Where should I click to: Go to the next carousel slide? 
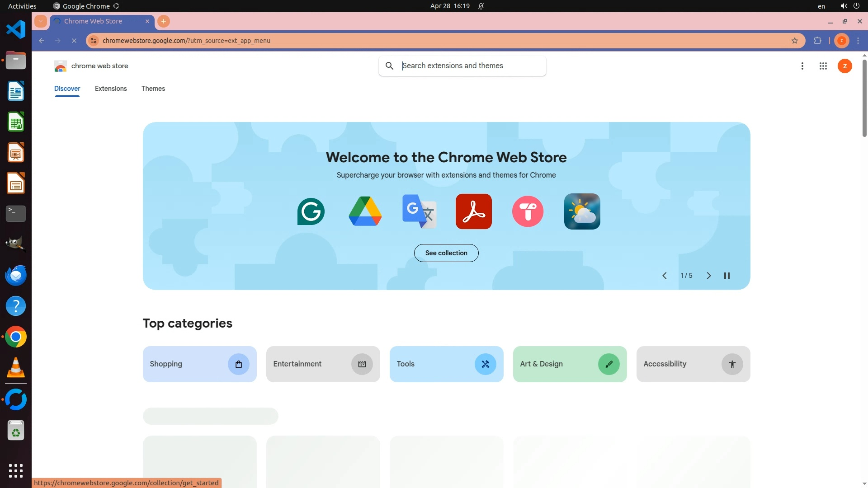click(708, 276)
